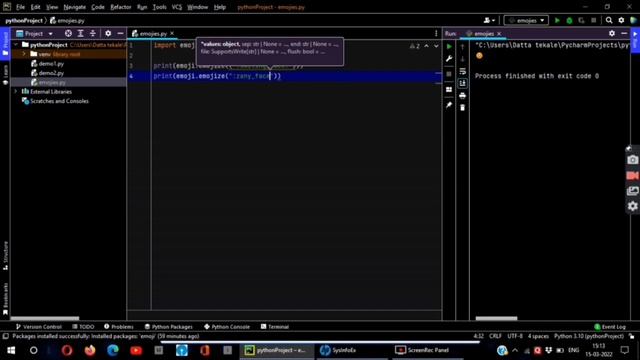Screen dimensions: 640x360
Task: Open Firefox from taskbar
Action: (90, 350)
